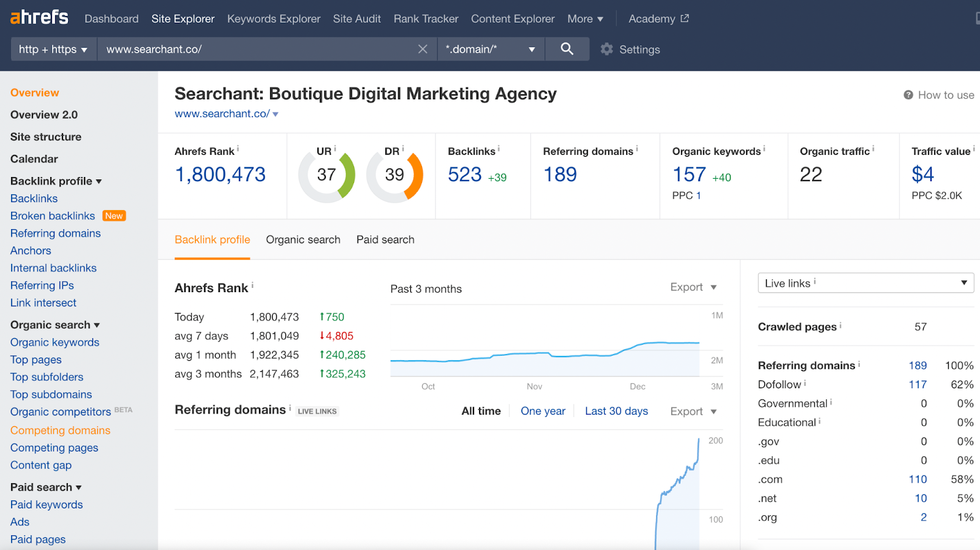The height and width of the screenshot is (550, 980).
Task: Open Keywords Explorer in top navigation
Action: 274,19
